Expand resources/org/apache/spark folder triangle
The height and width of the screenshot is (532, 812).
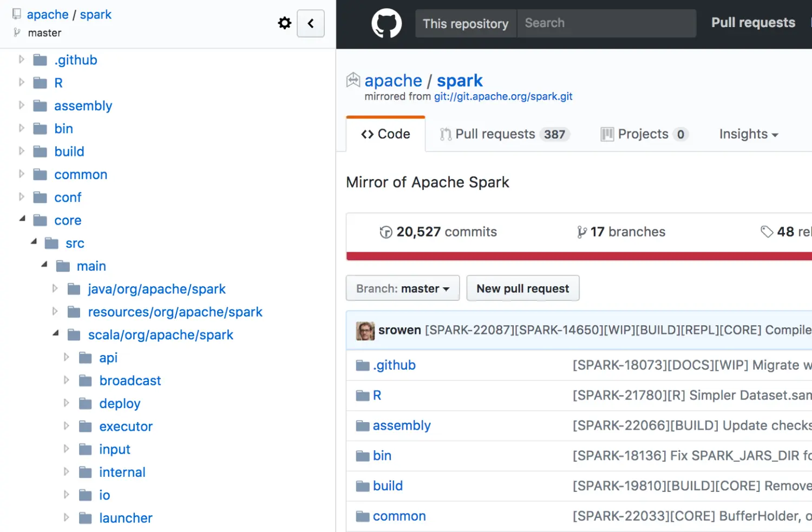click(55, 311)
